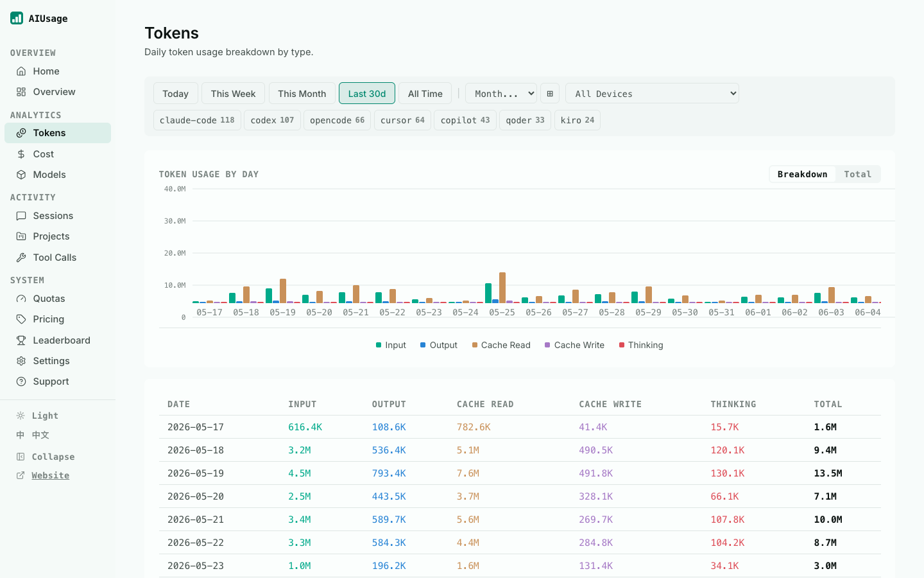Image resolution: width=924 pixels, height=578 pixels.
Task: Toggle the codex 107 filter chip
Action: tap(272, 120)
